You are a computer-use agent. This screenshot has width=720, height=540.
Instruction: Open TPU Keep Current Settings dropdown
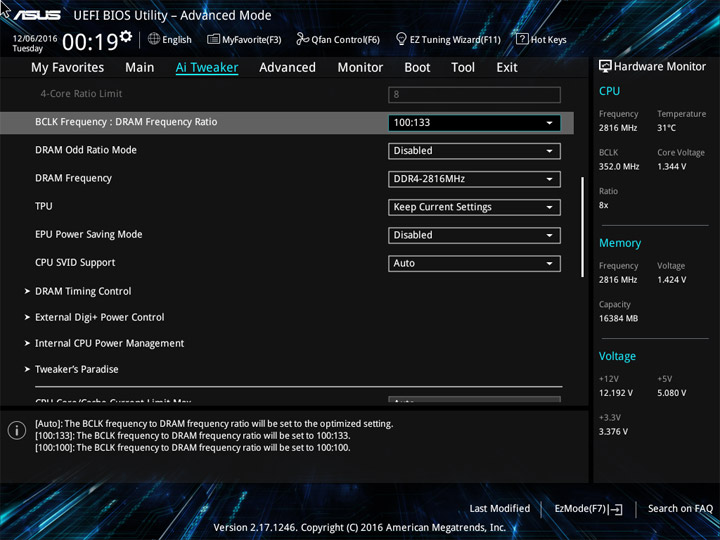point(474,207)
